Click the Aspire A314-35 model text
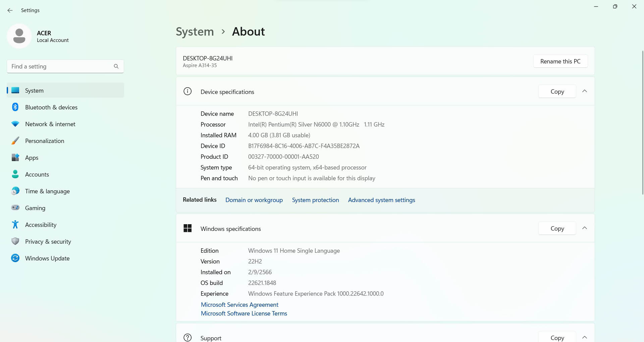This screenshot has width=644, height=342. click(200, 65)
